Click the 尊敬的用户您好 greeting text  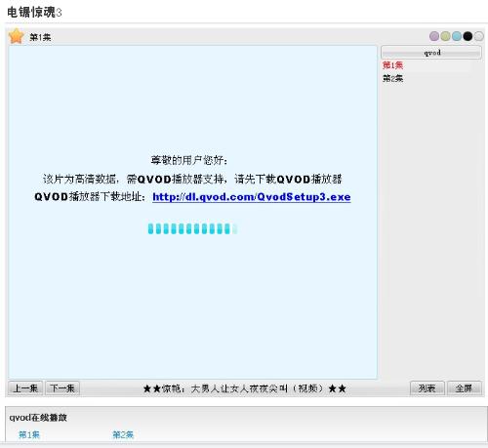coord(189,160)
